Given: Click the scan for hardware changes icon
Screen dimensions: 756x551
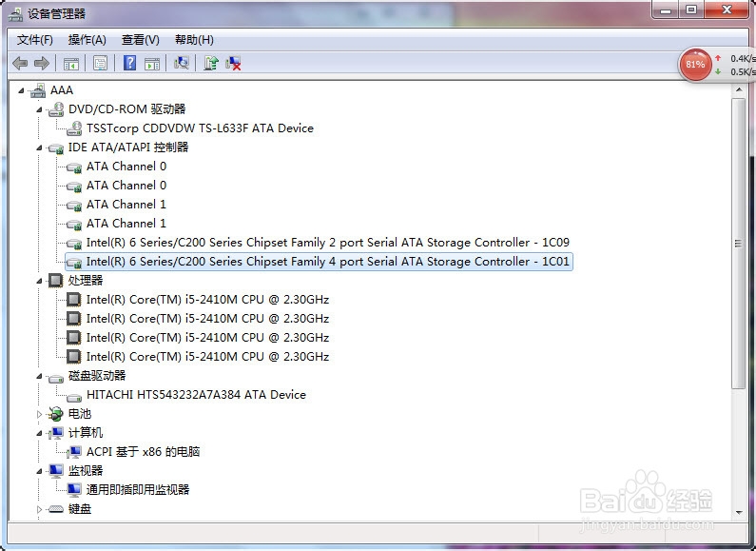Looking at the screenshot, I should [x=182, y=63].
